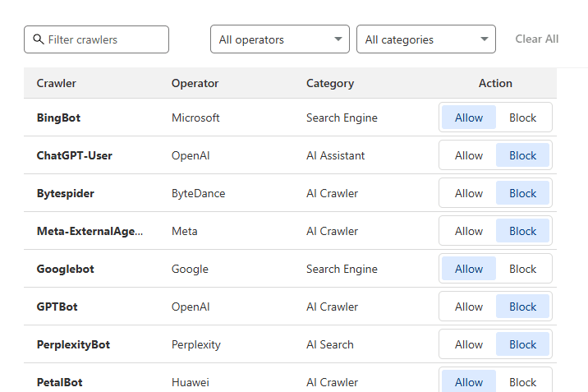Select the PetalBot crawler name
Viewport: 588px width, 392px height.
tap(59, 382)
